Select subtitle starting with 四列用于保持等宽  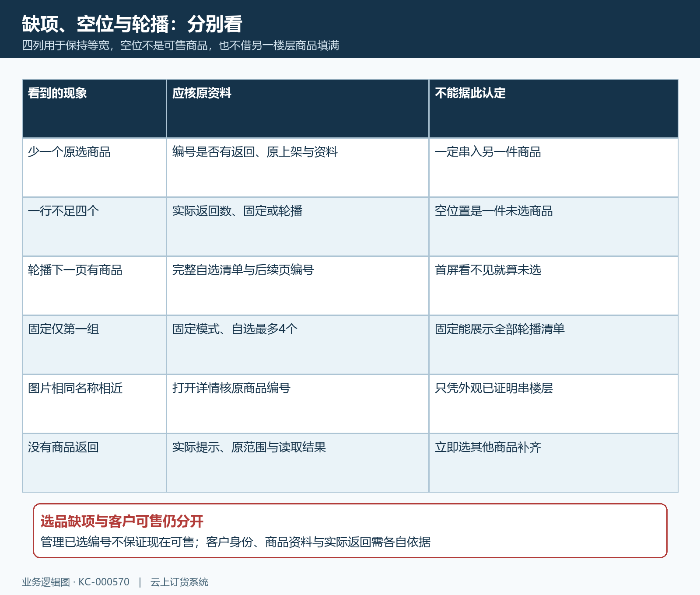click(181, 45)
